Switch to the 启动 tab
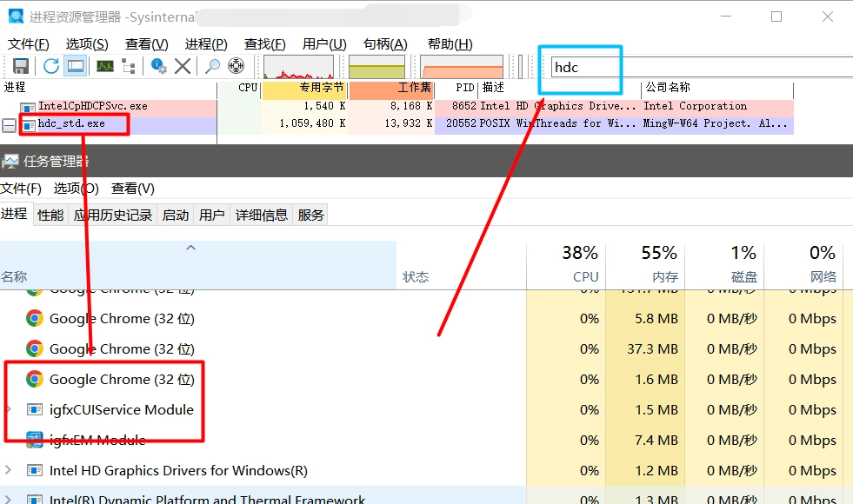This screenshot has height=504, width=853. point(175,216)
